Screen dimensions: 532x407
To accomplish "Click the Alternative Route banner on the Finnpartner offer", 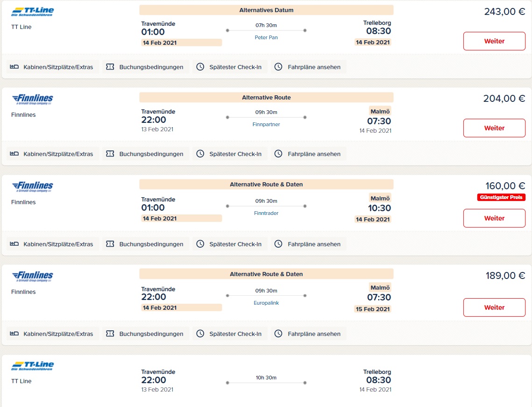I will click(x=266, y=98).
